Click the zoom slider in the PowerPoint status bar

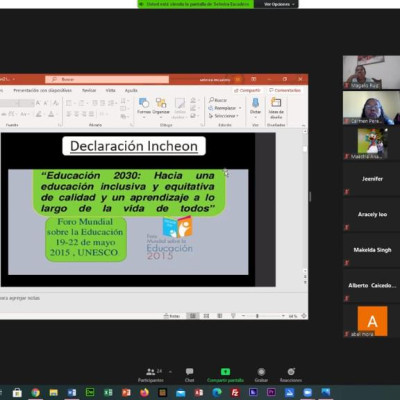[x=263, y=316]
